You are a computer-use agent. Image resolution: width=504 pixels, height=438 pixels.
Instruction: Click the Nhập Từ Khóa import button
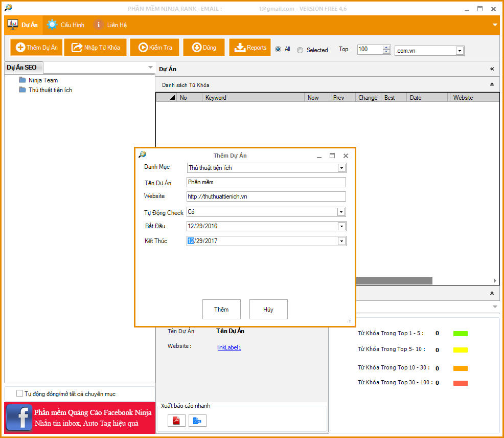[96, 48]
